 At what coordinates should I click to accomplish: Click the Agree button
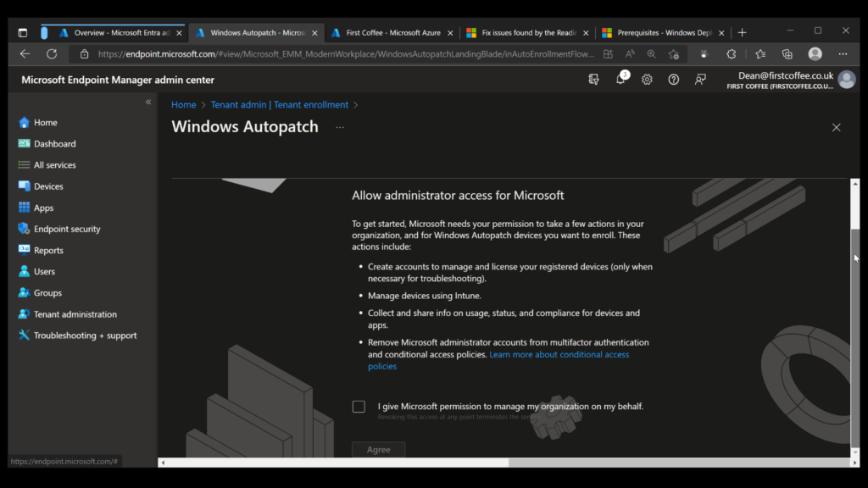click(x=378, y=449)
